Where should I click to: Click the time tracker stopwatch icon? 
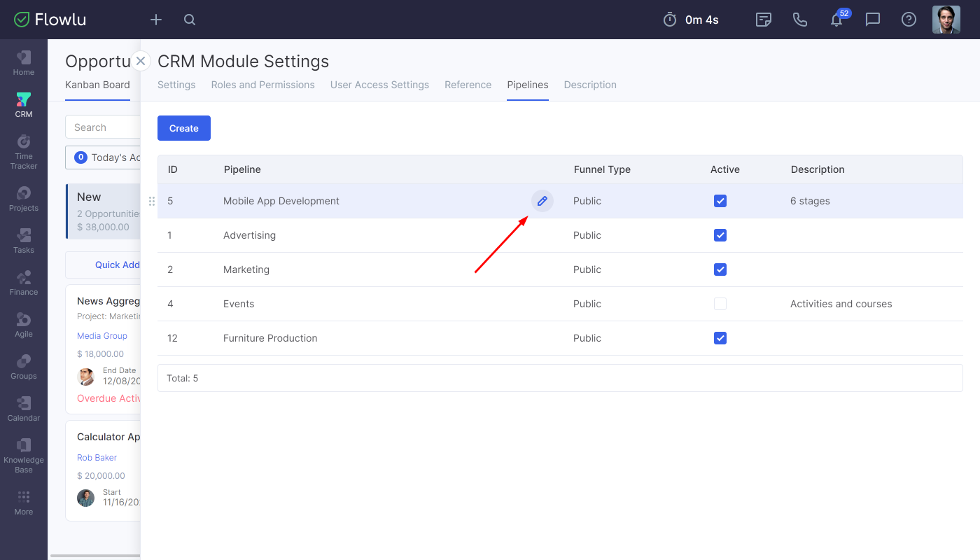(670, 20)
